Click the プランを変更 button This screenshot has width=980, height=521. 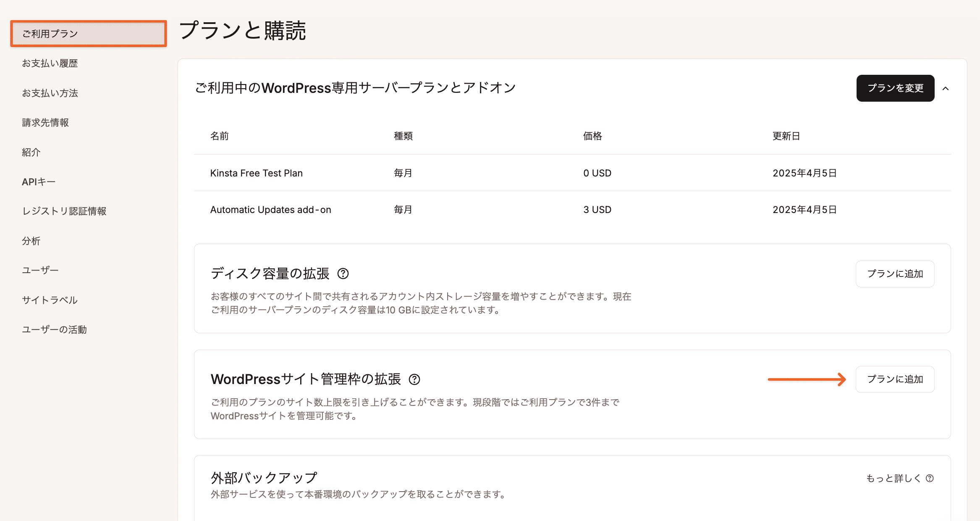895,88
